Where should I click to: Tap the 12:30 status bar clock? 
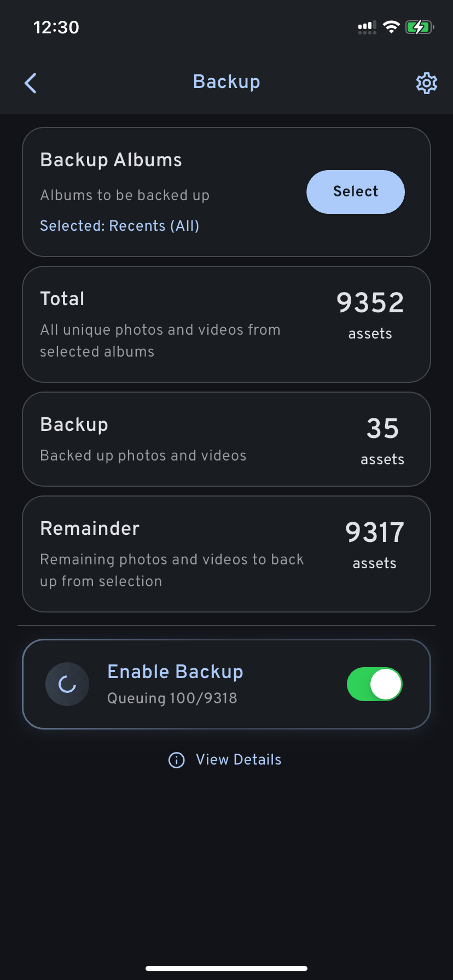pos(56,27)
